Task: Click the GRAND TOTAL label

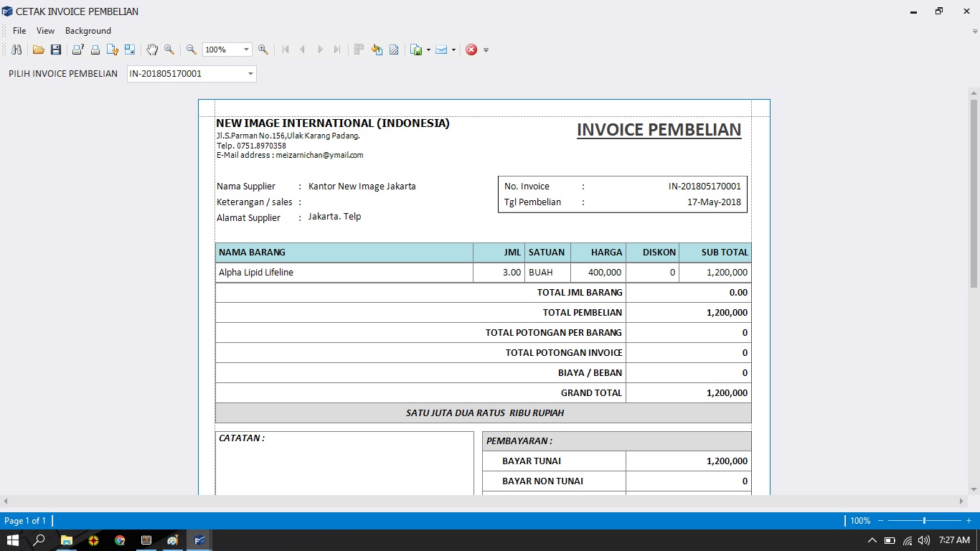Action: click(591, 393)
